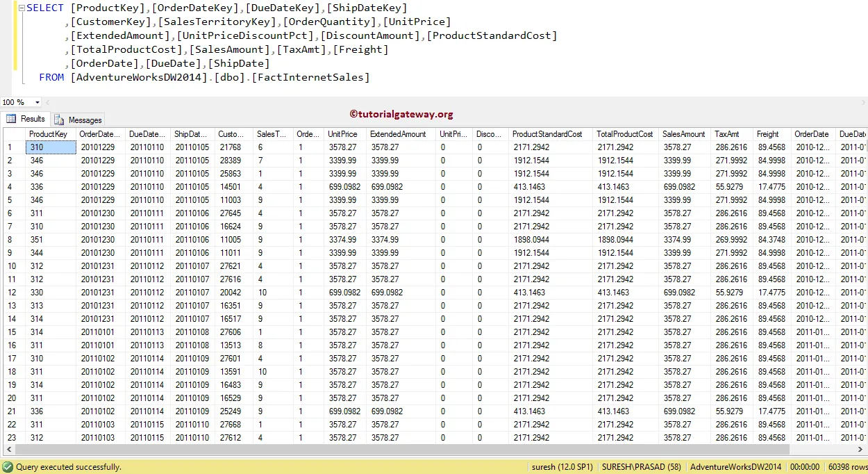The width and height of the screenshot is (868, 474).
Task: Select the Custo... column header
Action: click(233, 134)
